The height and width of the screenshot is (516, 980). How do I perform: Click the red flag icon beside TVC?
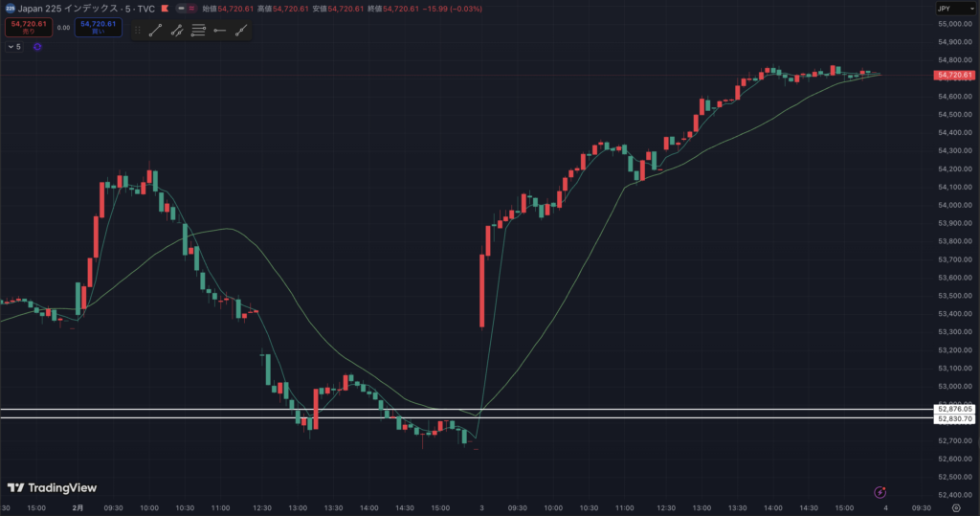[165, 9]
